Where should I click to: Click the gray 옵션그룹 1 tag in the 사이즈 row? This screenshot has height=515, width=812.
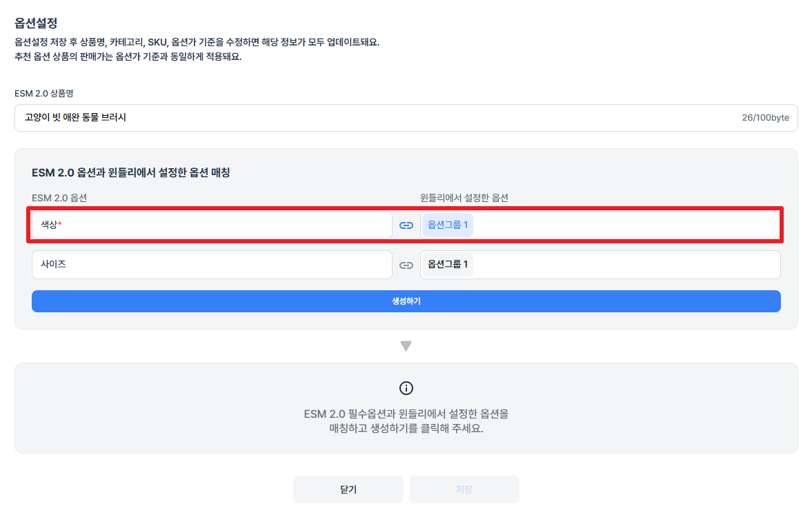coord(448,265)
